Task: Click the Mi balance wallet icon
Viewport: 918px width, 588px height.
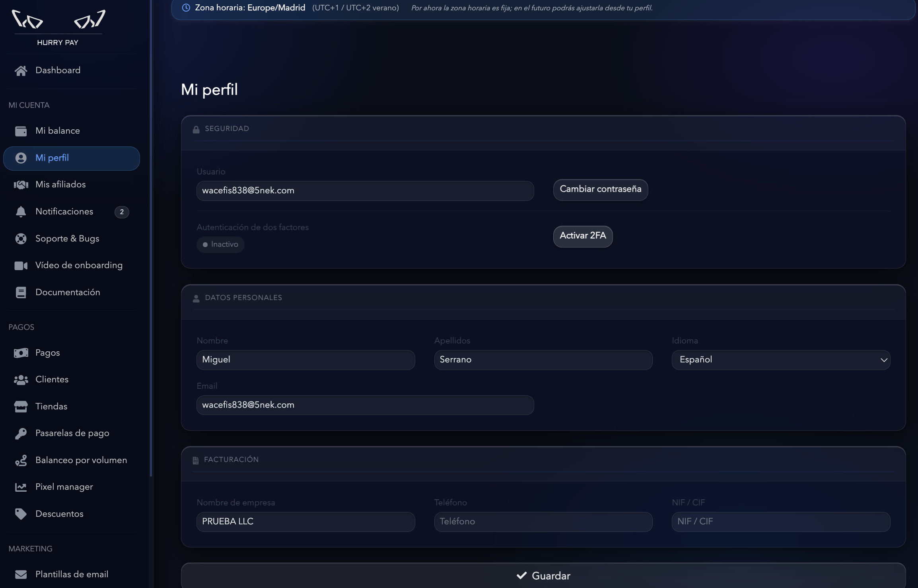Action: pyautogui.click(x=21, y=131)
